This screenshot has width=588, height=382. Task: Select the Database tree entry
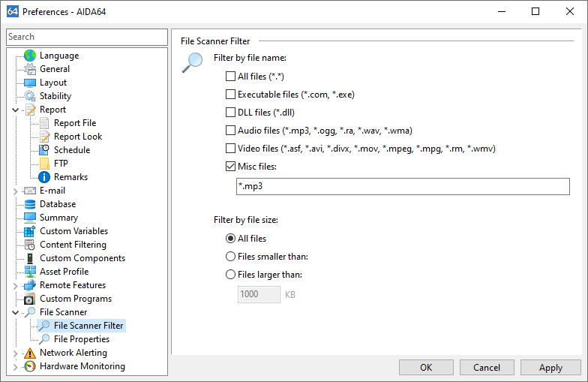[x=58, y=204]
